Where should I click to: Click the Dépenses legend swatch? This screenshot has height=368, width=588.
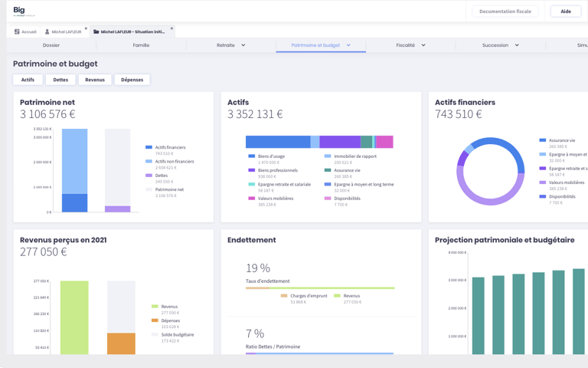155,320
